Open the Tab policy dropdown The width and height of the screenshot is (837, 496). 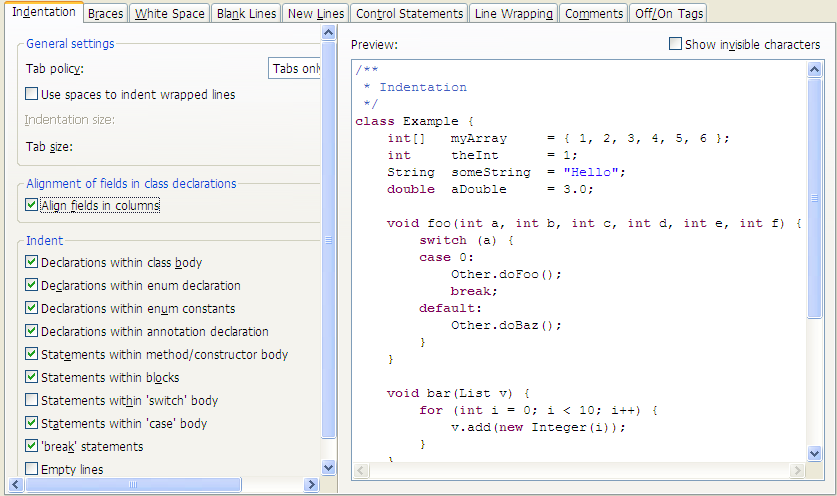[294, 68]
